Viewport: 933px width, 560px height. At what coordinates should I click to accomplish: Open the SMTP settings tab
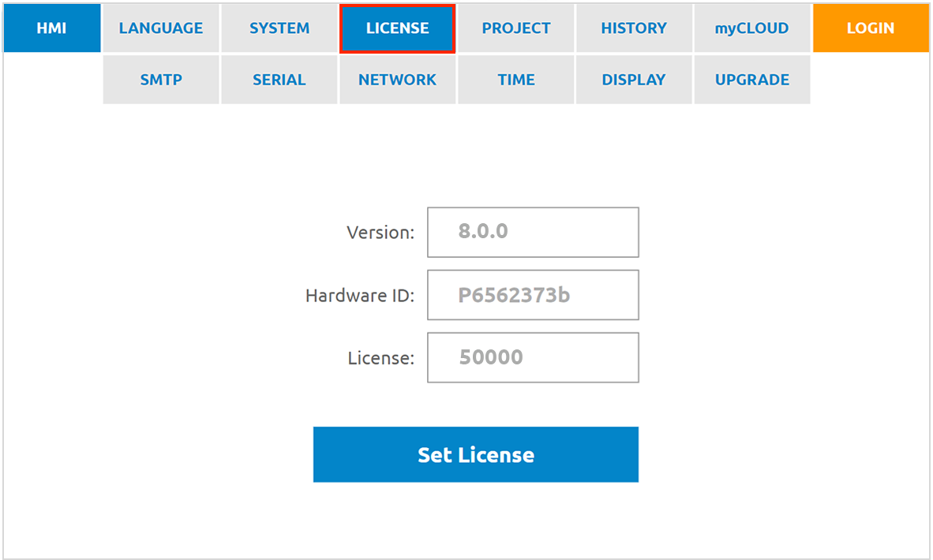pos(161,80)
